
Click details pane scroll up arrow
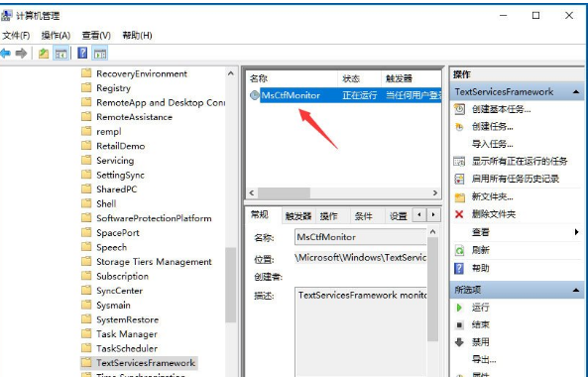[x=432, y=232]
